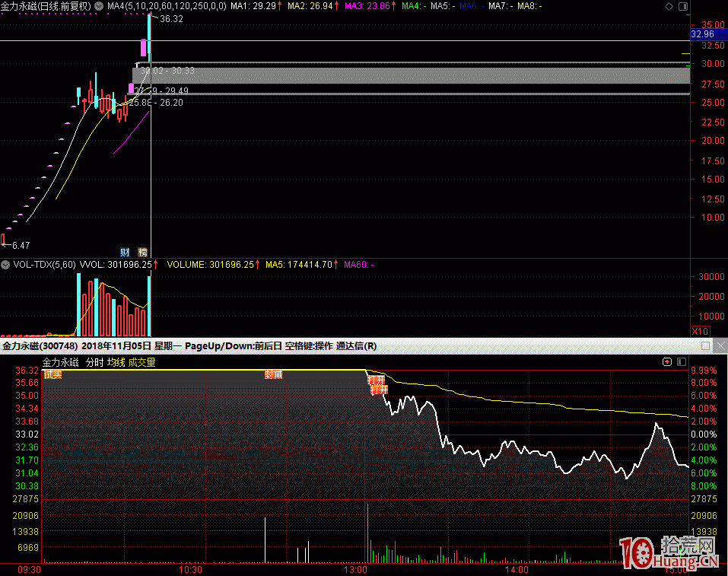
Task: Click the MA2: 26.94 value
Action: [x=310, y=6]
